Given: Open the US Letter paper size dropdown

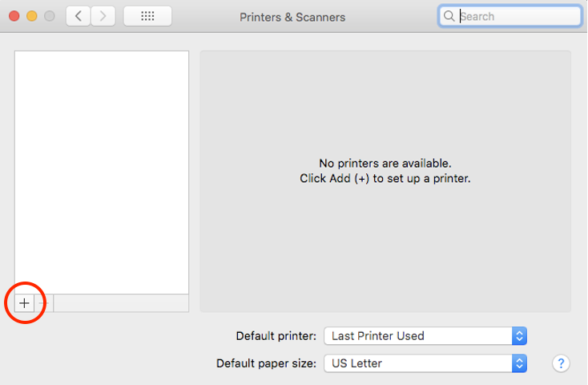Looking at the screenshot, I should (x=425, y=363).
